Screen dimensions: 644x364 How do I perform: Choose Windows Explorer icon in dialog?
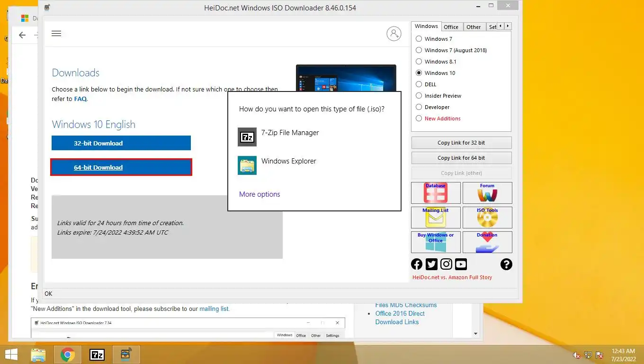click(x=247, y=165)
